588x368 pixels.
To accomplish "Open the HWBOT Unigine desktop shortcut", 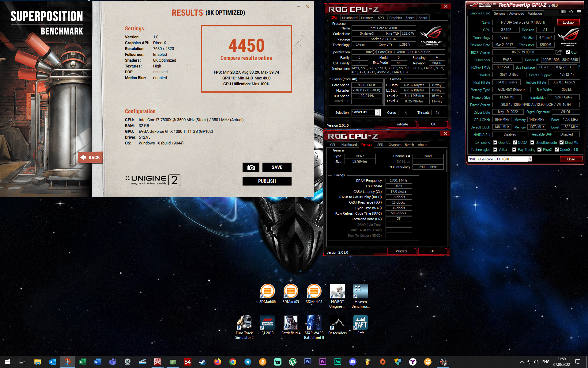I will 337,296.
